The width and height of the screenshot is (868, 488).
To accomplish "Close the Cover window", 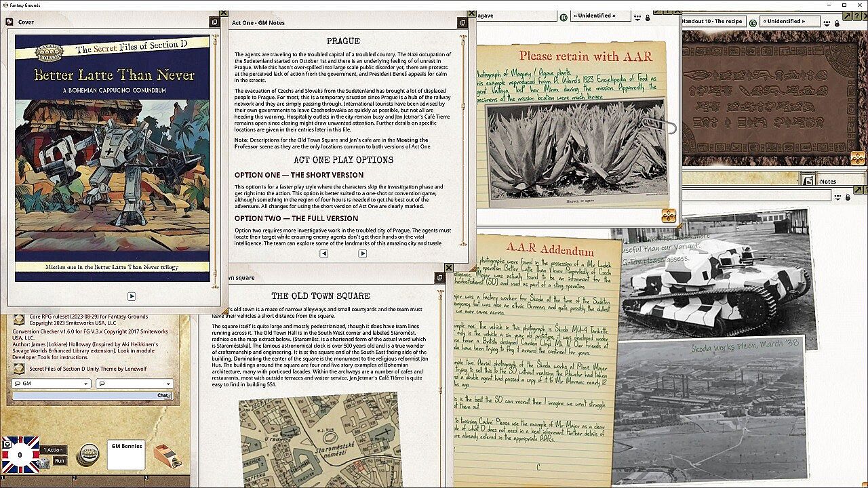I will pos(224,13).
